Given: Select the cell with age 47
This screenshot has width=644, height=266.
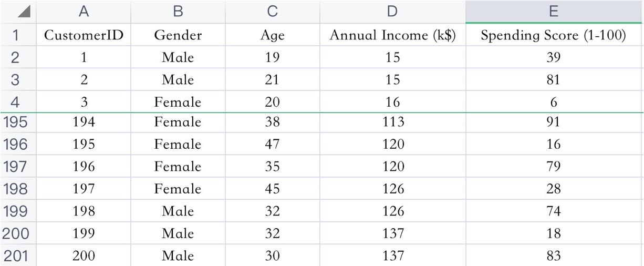Looking at the screenshot, I should (x=273, y=144).
